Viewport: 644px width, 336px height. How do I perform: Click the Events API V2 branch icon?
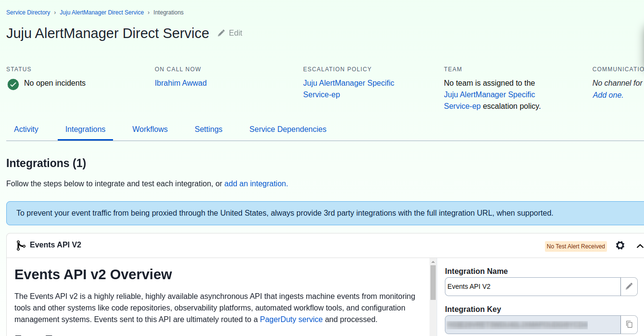[20, 246]
